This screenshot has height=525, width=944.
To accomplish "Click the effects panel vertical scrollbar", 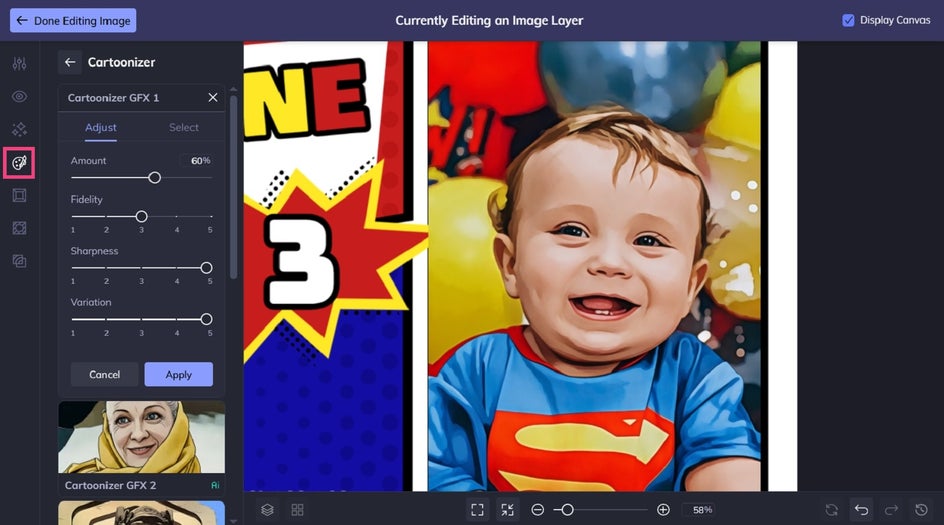I will pos(234,187).
